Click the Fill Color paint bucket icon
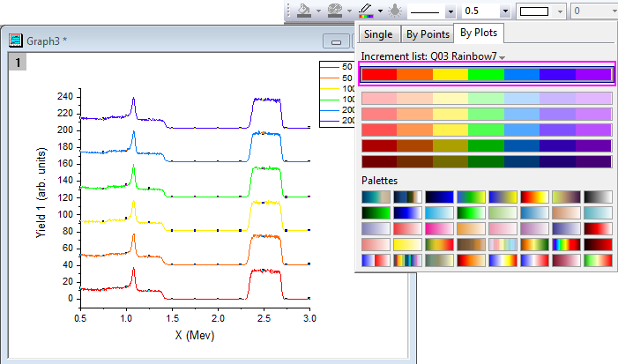Image resolution: width=618 pixels, height=364 pixels. [303, 11]
